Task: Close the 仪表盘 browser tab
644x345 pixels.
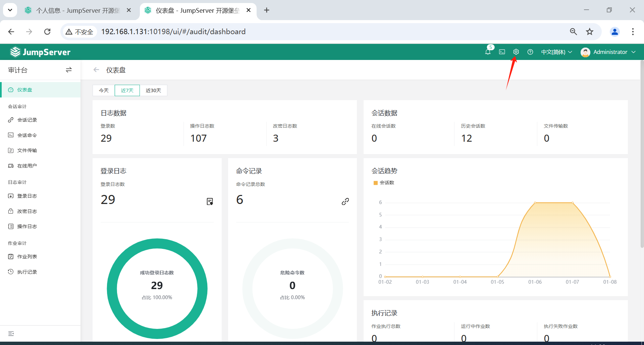Action: click(249, 10)
